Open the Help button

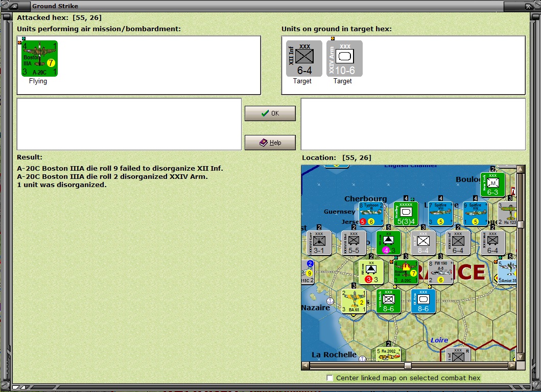tap(270, 143)
